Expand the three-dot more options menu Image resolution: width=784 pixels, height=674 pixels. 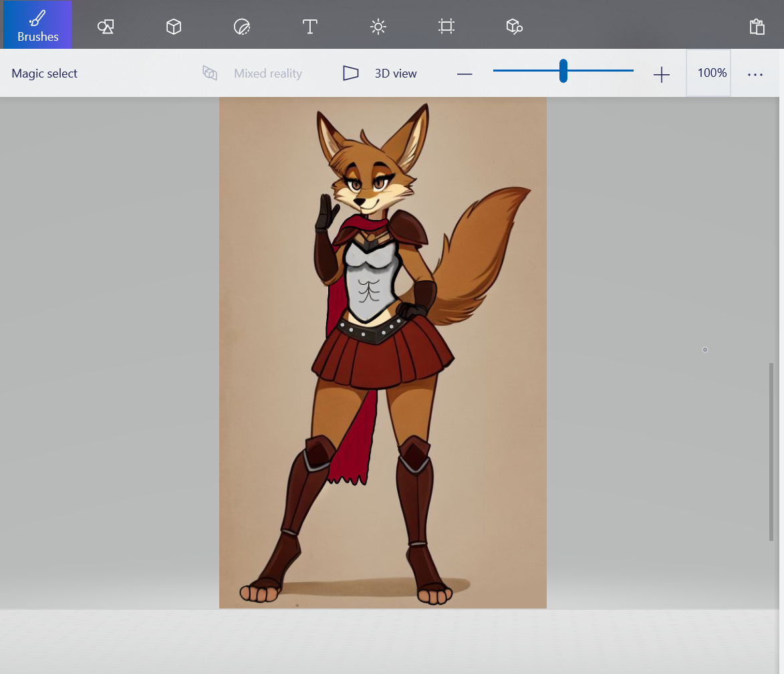(x=755, y=74)
